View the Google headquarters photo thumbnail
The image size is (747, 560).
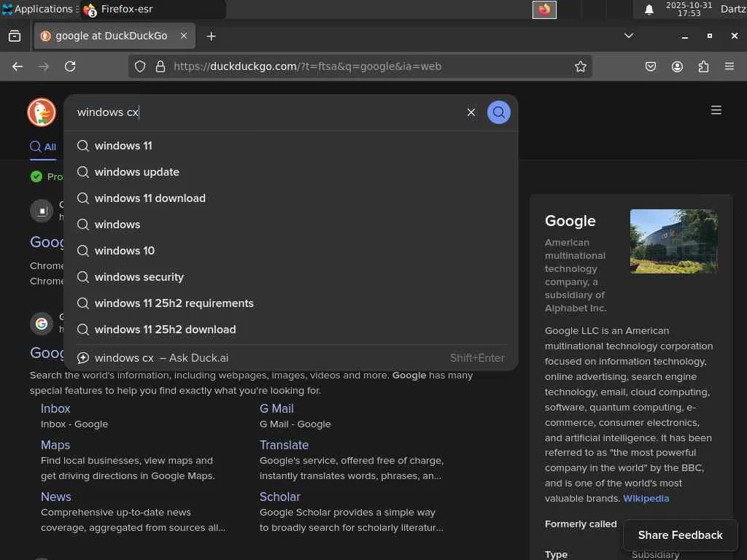673,241
